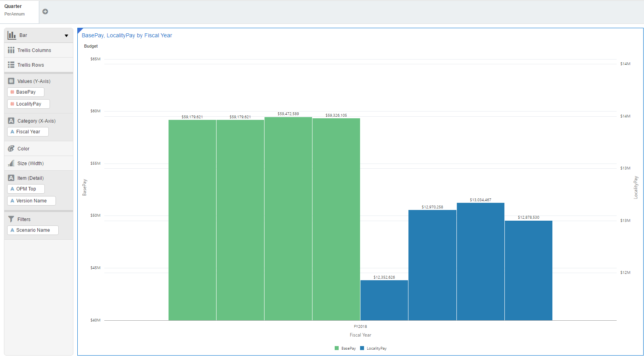Viewport: 644px width, 358px height.
Task: Open the Bar chart type dropdown
Action: point(66,36)
